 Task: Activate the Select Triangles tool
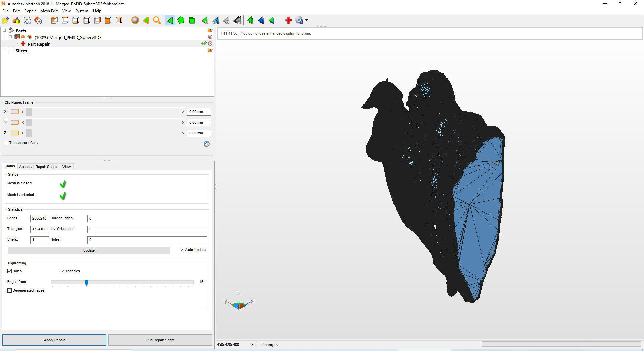point(170,20)
